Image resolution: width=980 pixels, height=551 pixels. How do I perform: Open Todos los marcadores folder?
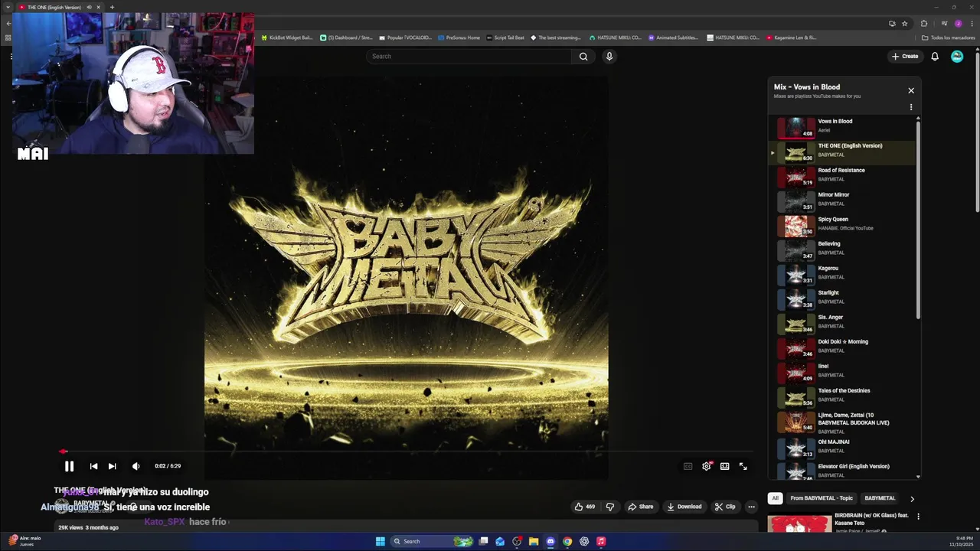[x=948, y=37]
